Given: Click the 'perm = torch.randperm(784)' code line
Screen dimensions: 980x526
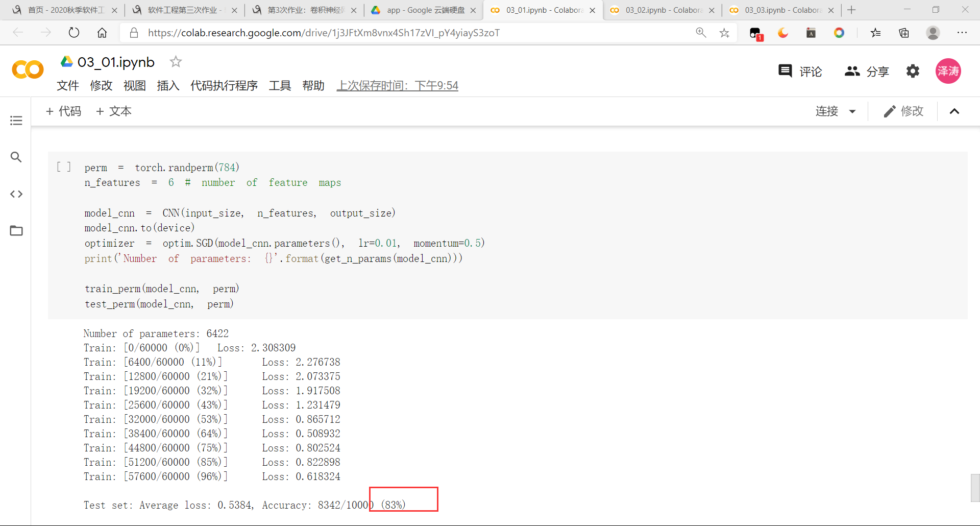Looking at the screenshot, I should click(x=162, y=168).
